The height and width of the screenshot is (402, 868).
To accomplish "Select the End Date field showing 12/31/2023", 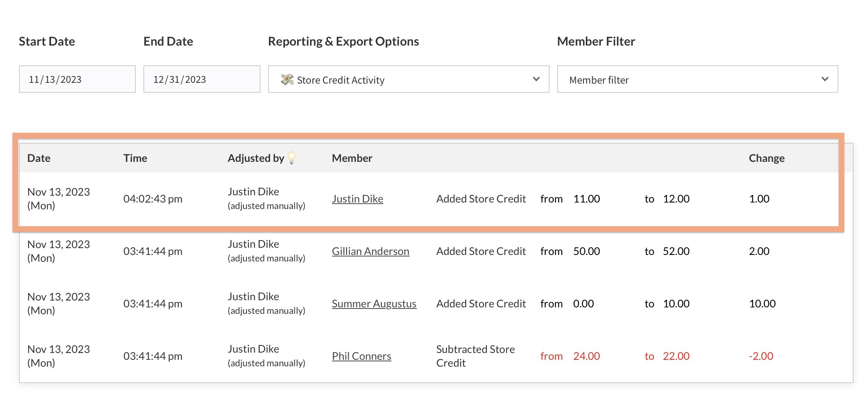I will (202, 79).
